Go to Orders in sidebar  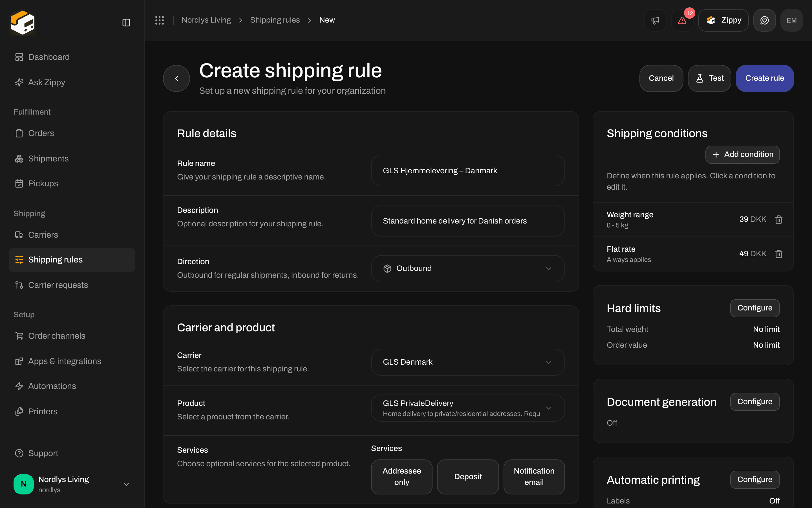(x=72, y=133)
